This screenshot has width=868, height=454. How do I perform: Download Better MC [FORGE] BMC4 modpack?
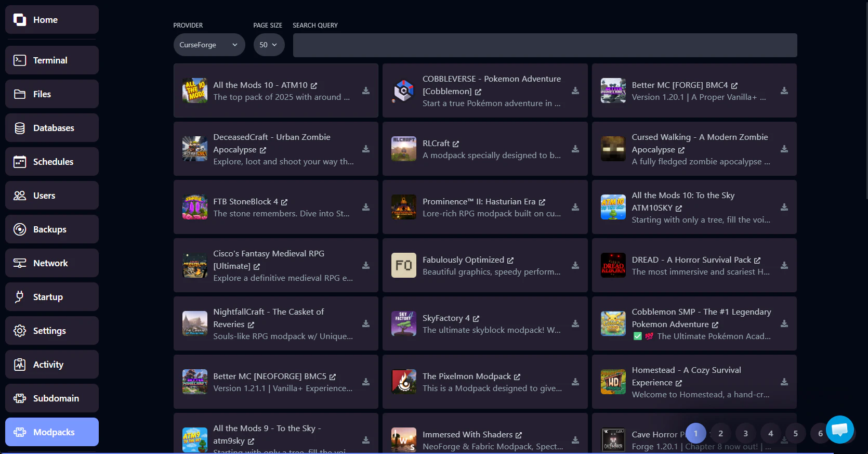(x=784, y=90)
